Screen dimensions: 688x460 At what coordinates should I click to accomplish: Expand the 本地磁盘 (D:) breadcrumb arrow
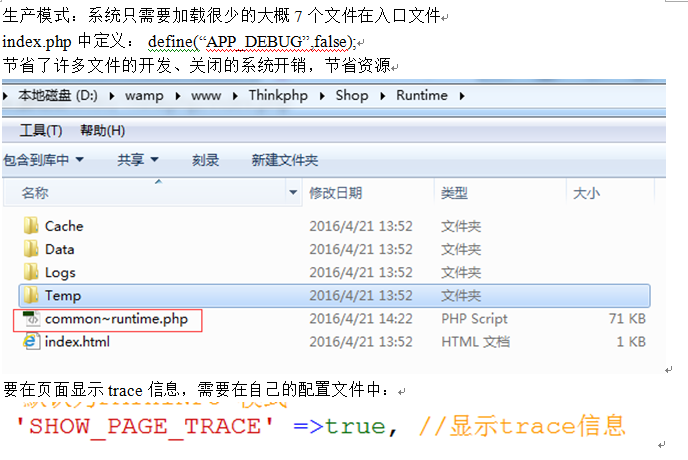(112, 96)
